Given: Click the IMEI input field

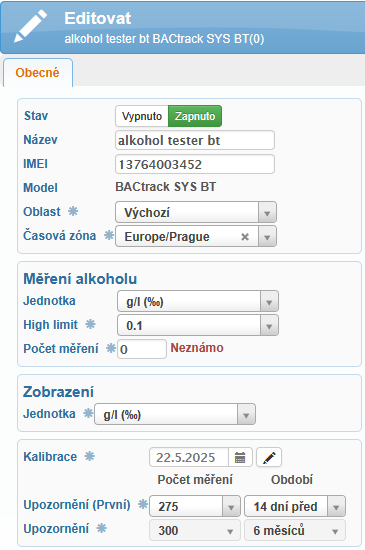Looking at the screenshot, I should (195, 164).
